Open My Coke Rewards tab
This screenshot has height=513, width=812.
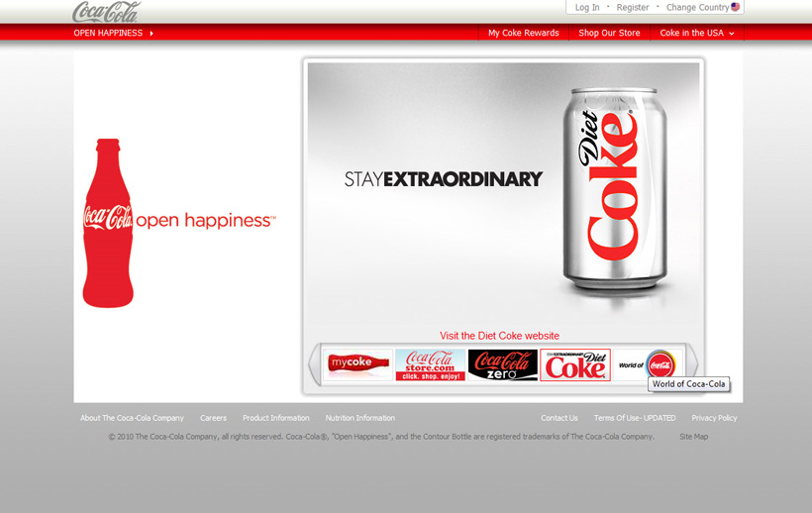click(x=524, y=33)
